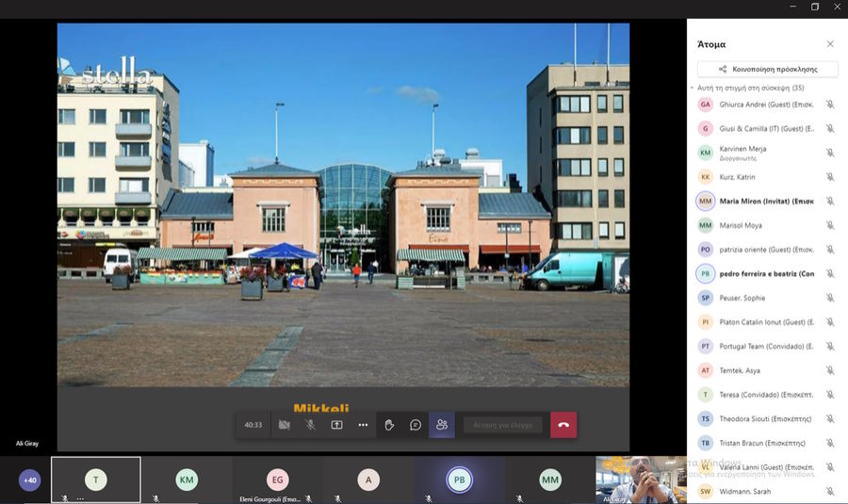848x504 pixels.
Task: Click the Κοινοποίηση πρόσκλησης share invite button
Action: click(x=767, y=69)
